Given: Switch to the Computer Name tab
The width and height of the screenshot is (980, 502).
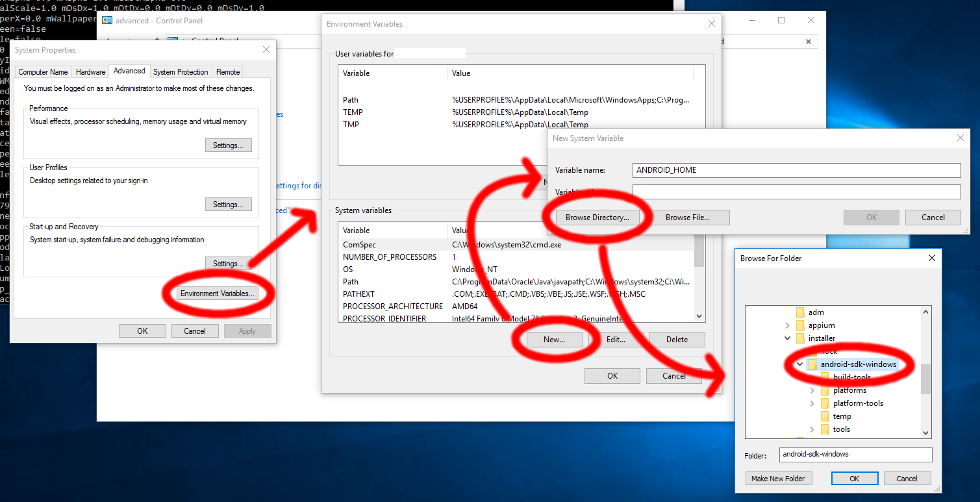Looking at the screenshot, I should tap(43, 72).
